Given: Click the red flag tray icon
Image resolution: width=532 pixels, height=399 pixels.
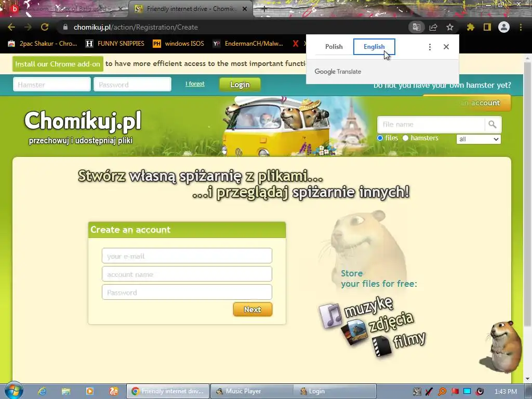Looking at the screenshot, I should click(455, 392).
